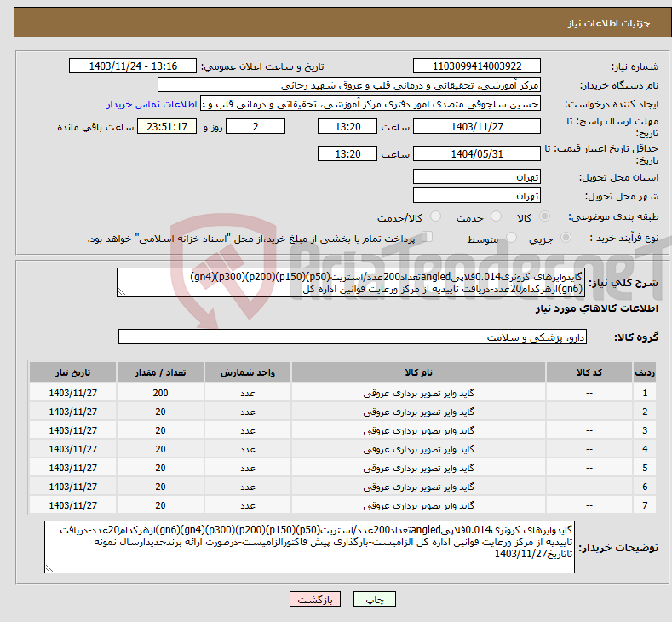Click the item name in row 7
The width and height of the screenshot is (672, 622).
pos(418,506)
